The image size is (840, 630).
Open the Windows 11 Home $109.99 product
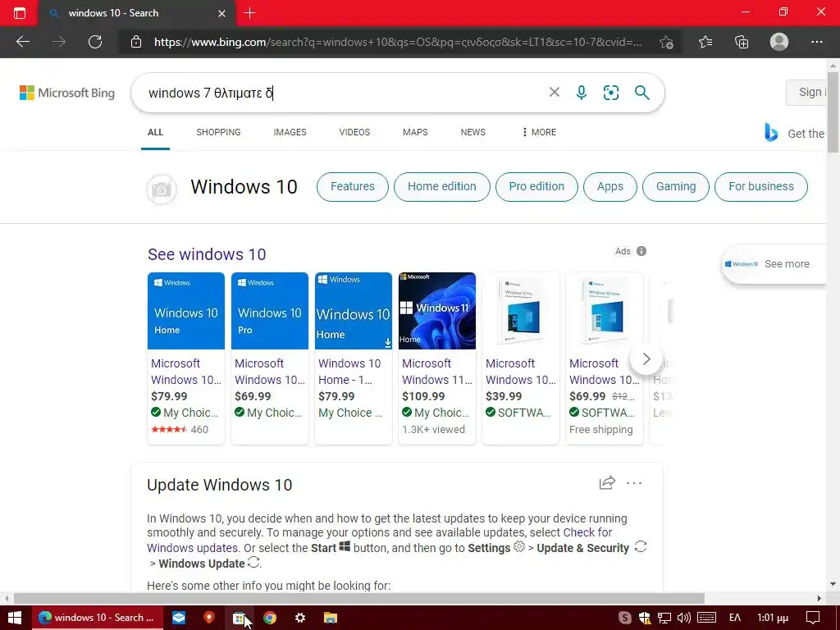[x=436, y=358]
